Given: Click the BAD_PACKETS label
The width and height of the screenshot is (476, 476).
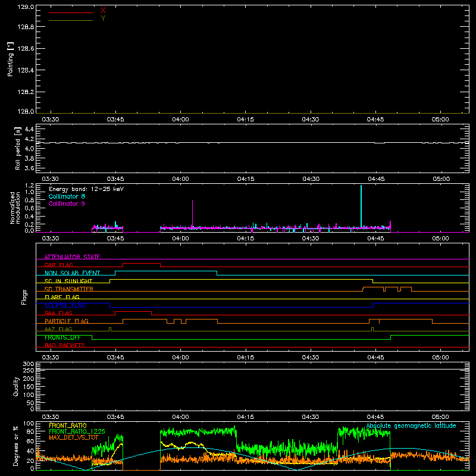Looking at the screenshot, I should click(65, 345).
